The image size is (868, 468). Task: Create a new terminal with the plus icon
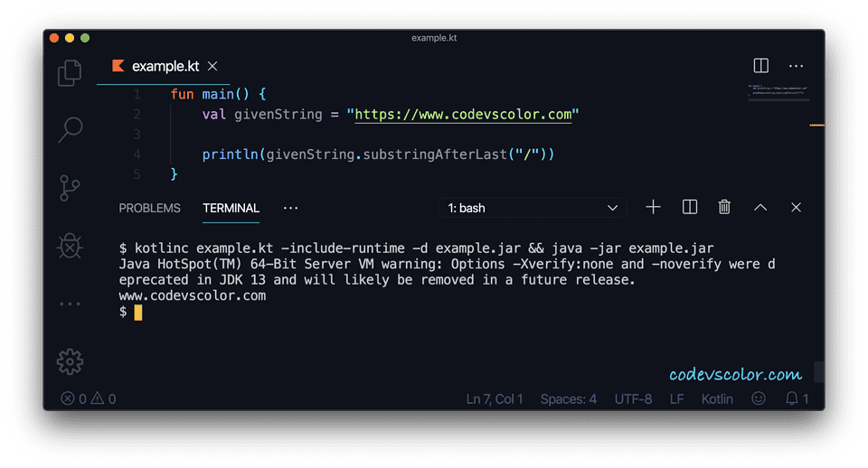pyautogui.click(x=653, y=208)
